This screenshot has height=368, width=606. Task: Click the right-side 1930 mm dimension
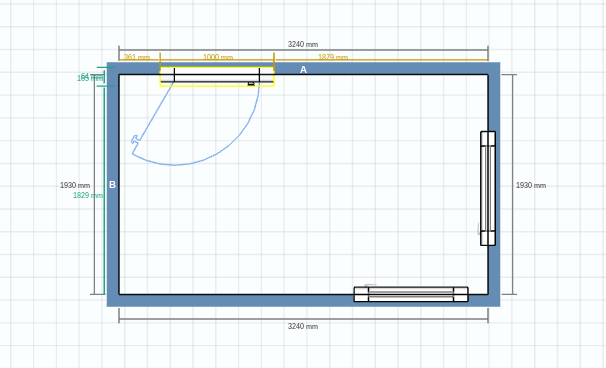(x=531, y=186)
